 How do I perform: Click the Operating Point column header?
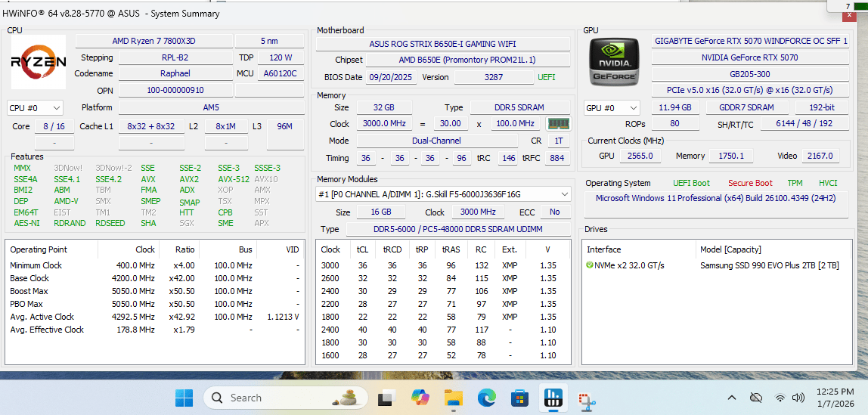click(52, 249)
